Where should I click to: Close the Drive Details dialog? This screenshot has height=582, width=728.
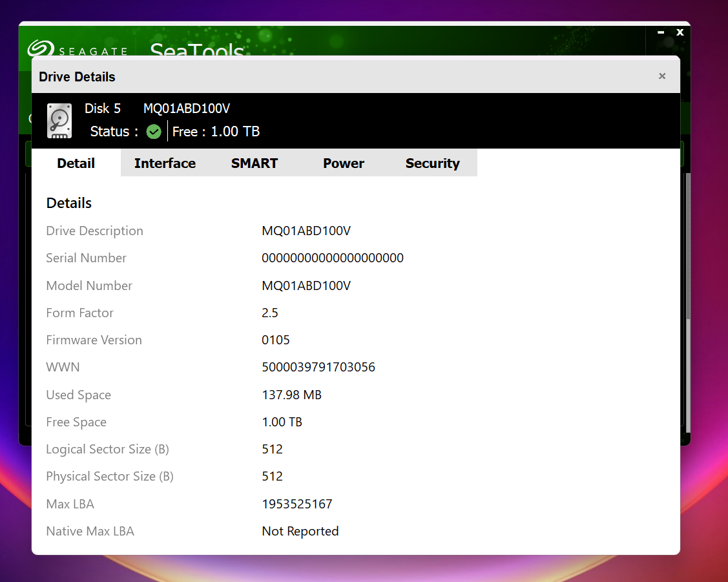662,76
